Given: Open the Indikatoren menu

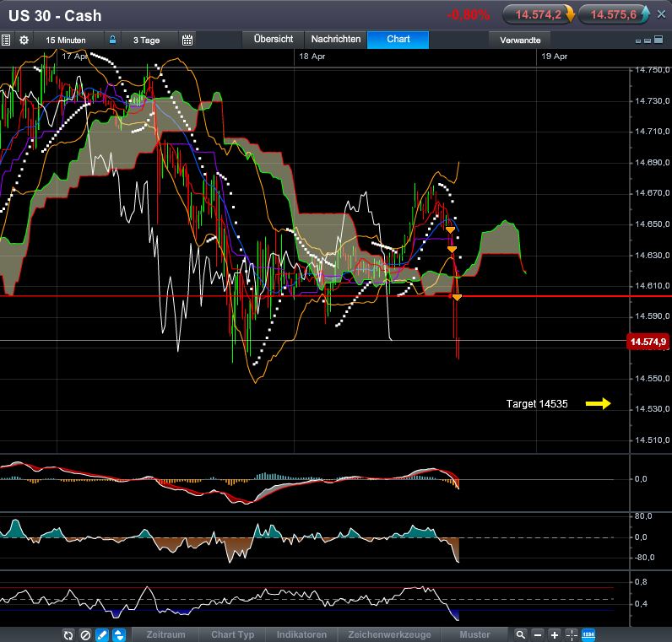Looking at the screenshot, I should tap(301, 634).
